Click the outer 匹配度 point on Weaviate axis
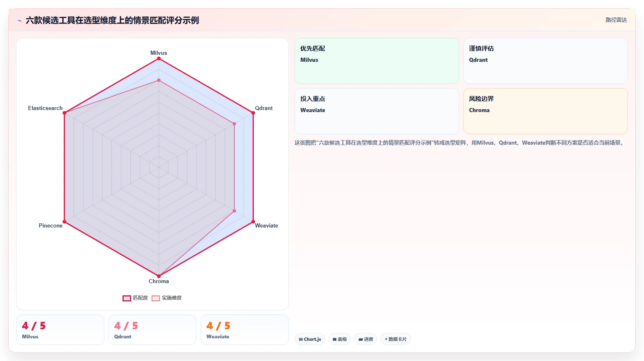The width and height of the screenshot is (644, 361). click(x=253, y=222)
